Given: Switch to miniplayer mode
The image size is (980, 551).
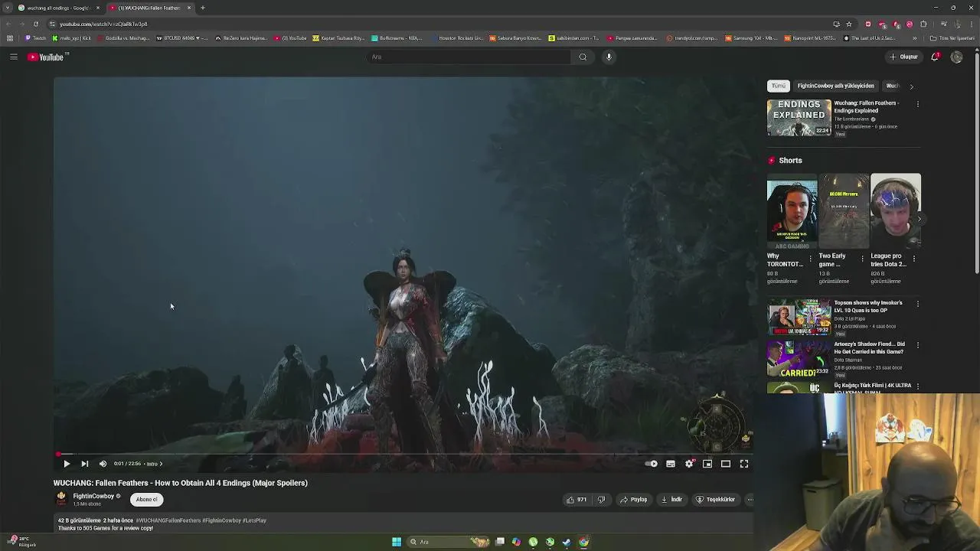Looking at the screenshot, I should (707, 464).
